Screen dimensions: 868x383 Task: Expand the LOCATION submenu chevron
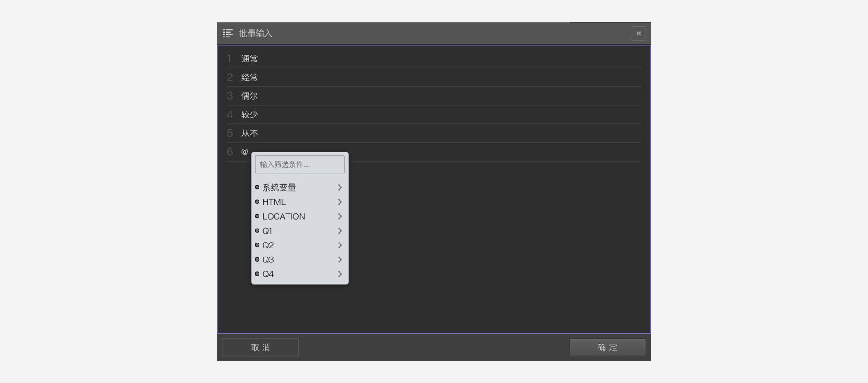[x=340, y=216]
